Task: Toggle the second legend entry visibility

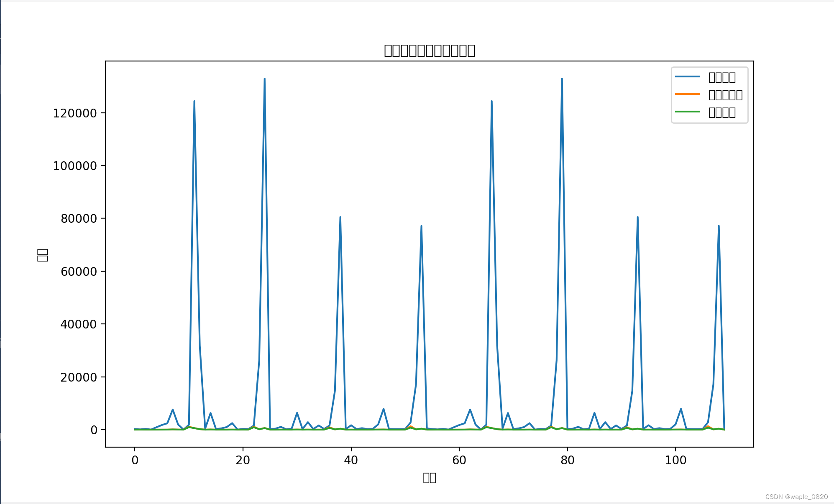Action: 725,95
